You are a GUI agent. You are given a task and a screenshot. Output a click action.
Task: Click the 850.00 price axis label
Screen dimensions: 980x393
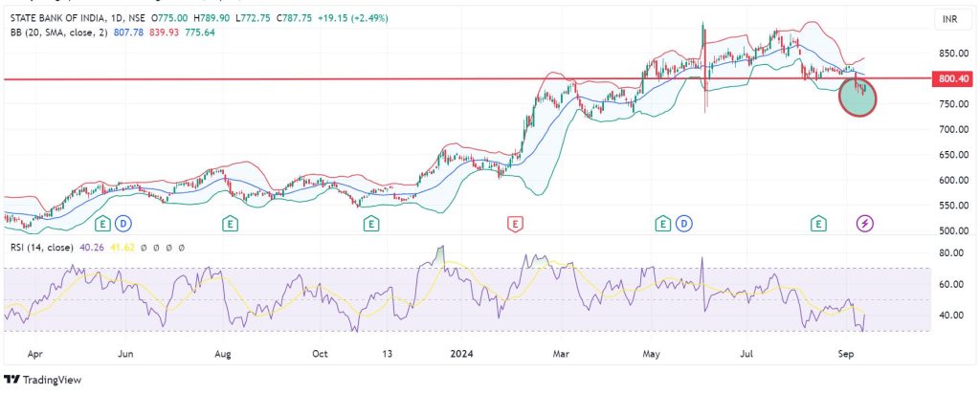click(953, 54)
